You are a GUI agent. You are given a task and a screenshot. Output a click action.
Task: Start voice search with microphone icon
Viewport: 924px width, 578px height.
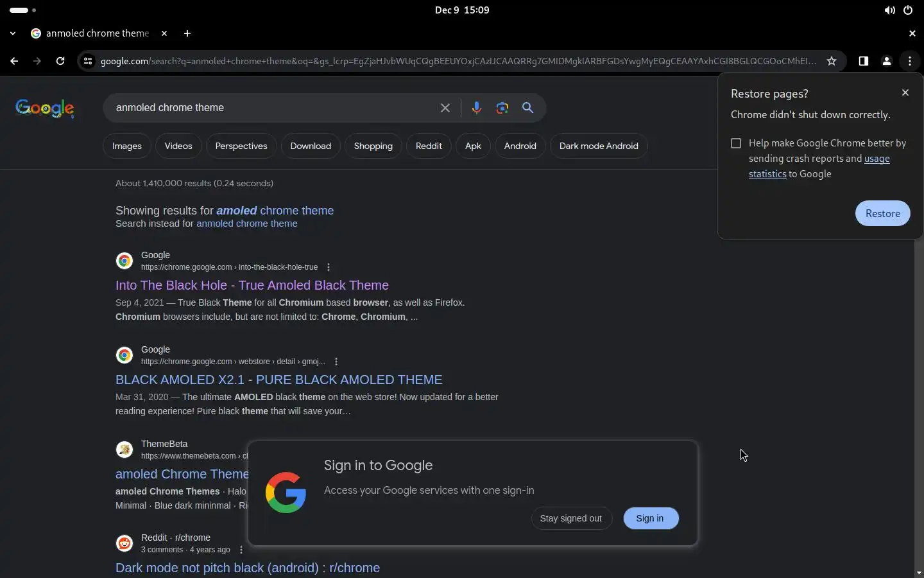476,108
